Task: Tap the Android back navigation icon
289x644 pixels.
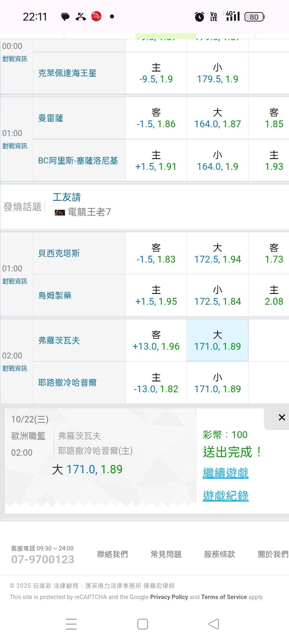Action: coord(214,624)
